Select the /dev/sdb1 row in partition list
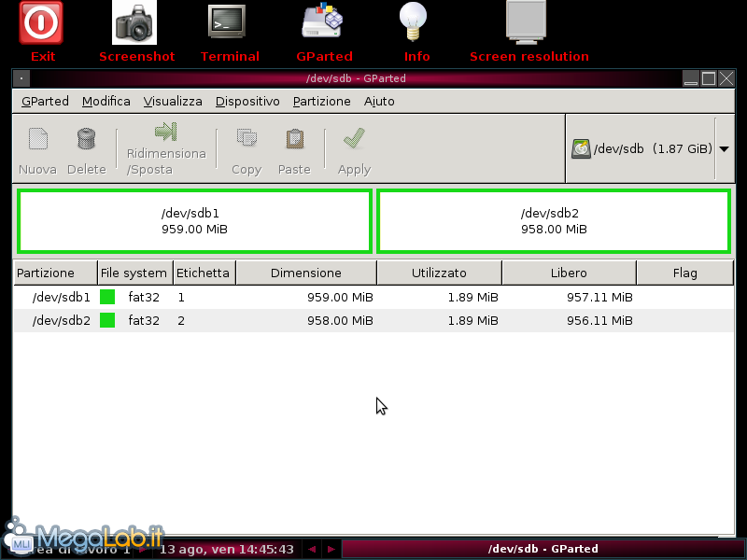747x560 pixels. coord(373,297)
